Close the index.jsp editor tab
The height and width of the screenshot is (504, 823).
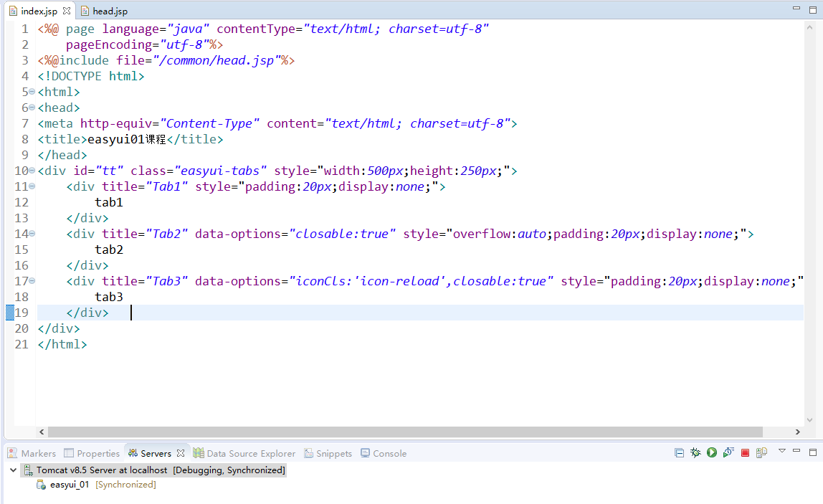coord(67,11)
